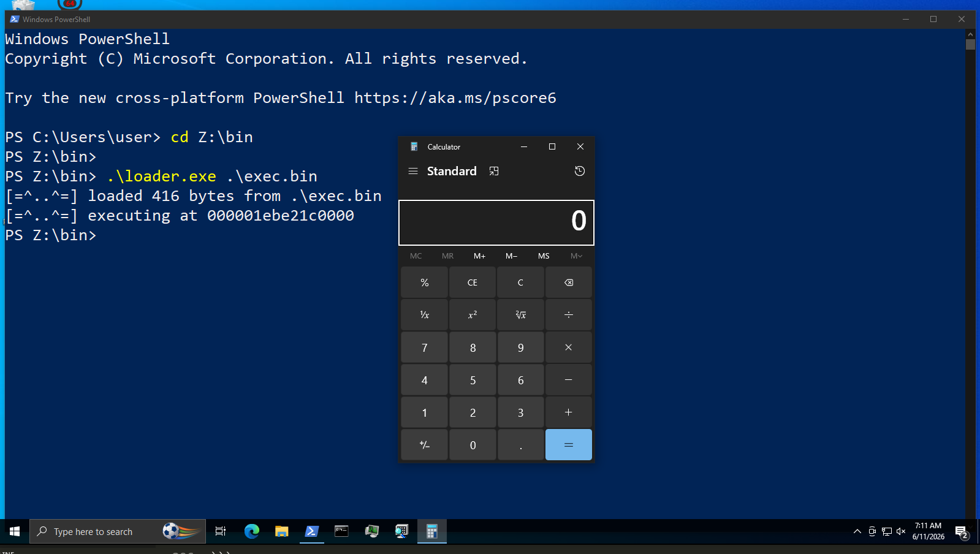The width and height of the screenshot is (980, 554).
Task: Click the MR memory recall button
Action: tap(448, 256)
